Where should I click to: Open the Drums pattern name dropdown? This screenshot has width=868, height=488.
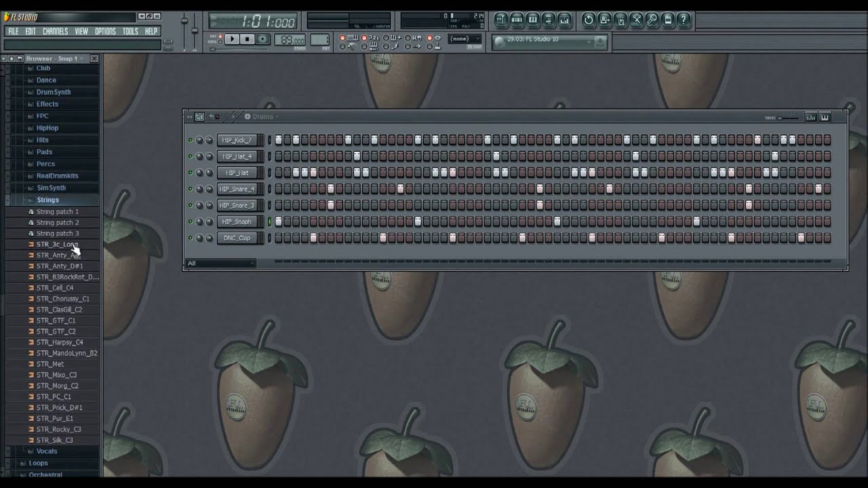click(263, 117)
